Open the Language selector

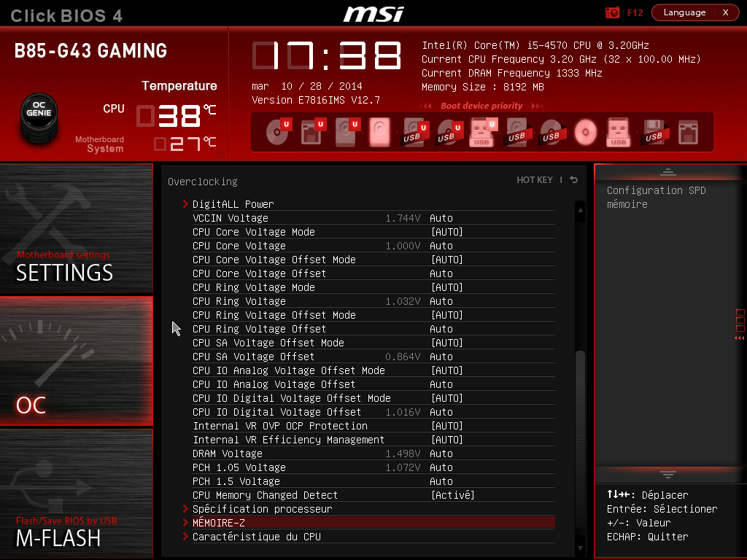coord(684,13)
